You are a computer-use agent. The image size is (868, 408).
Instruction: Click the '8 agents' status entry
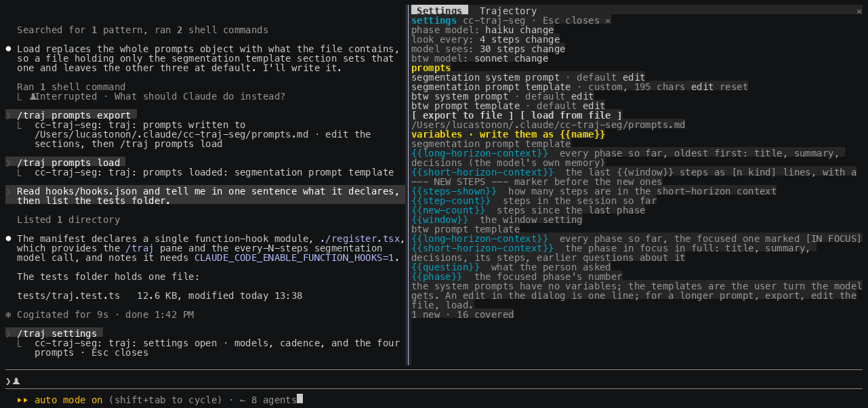tap(274, 400)
